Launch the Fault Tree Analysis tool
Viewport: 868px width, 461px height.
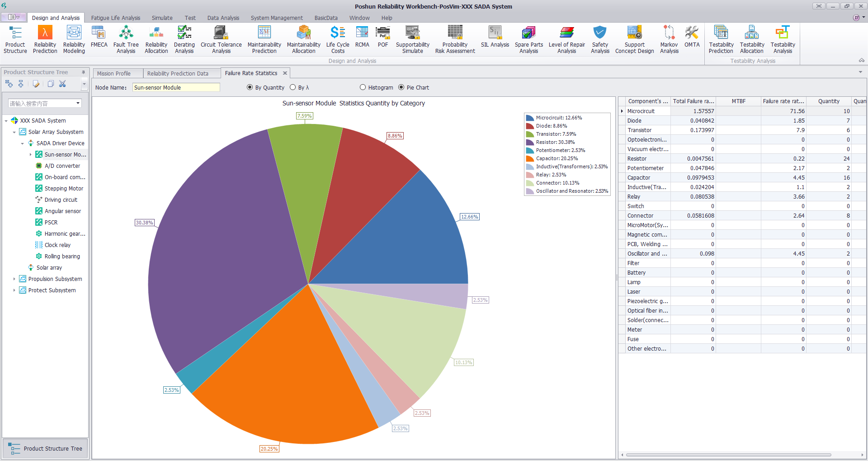[126, 39]
